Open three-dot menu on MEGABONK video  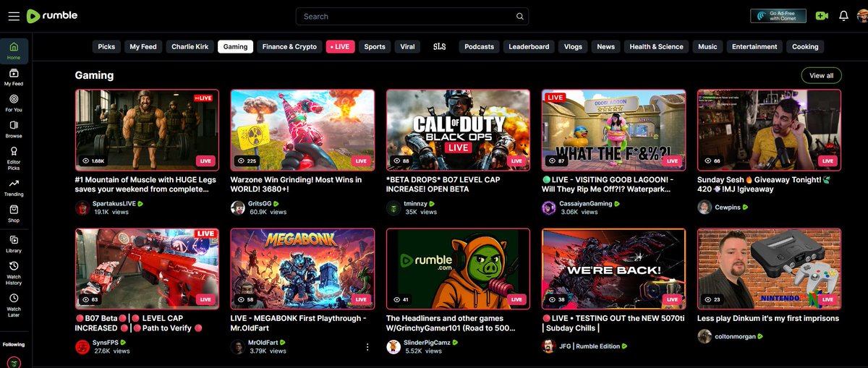pos(367,347)
